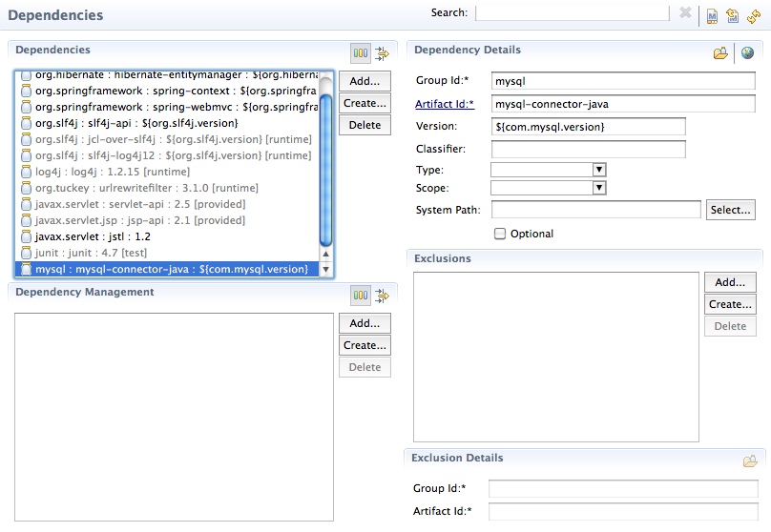The height and width of the screenshot is (532, 771).
Task: Click the folder icon in the Exclusion Details header
Action: (750, 460)
